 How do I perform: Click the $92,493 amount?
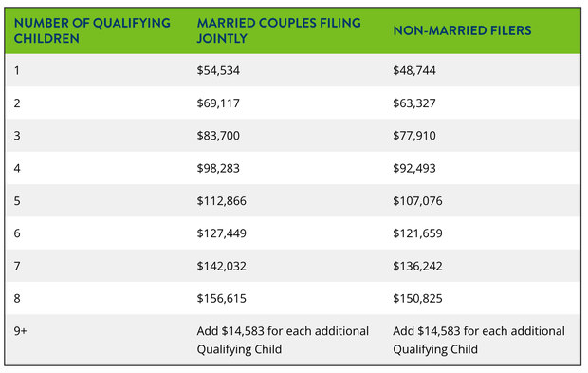click(414, 168)
